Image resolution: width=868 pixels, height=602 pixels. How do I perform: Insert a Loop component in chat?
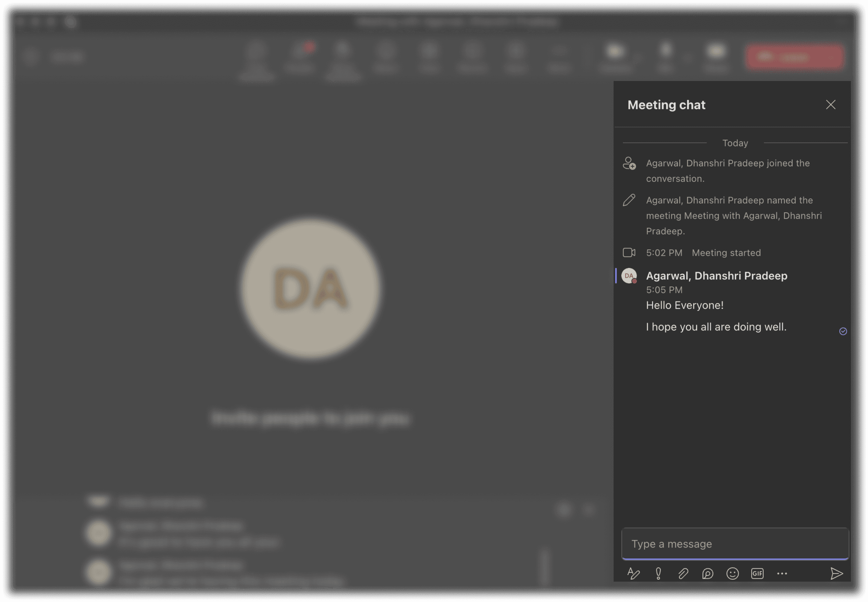click(x=708, y=574)
